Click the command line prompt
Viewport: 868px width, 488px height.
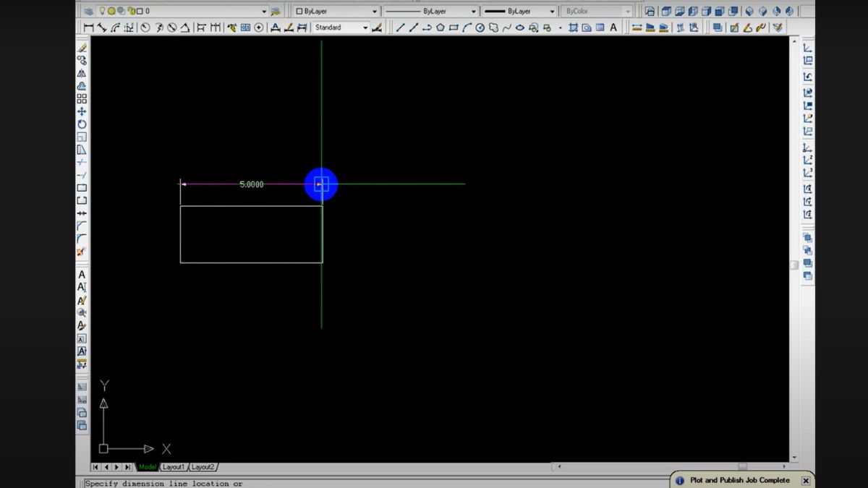click(163, 484)
